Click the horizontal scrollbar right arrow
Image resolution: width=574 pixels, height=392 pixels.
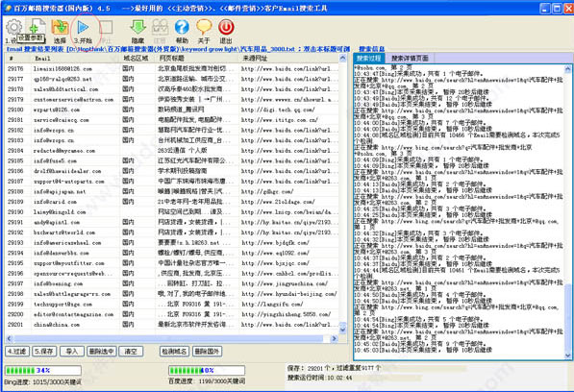tap(334, 338)
